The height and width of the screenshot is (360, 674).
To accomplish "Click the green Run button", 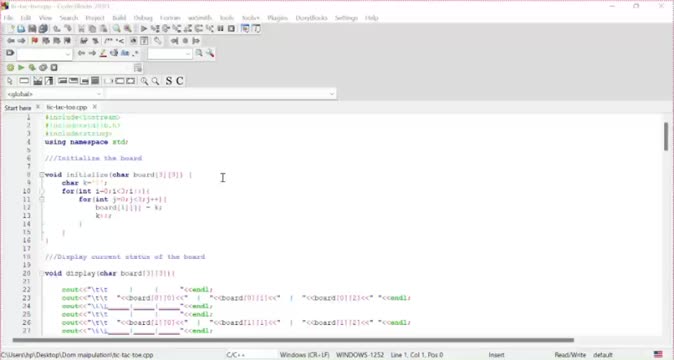I will [x=21, y=67].
